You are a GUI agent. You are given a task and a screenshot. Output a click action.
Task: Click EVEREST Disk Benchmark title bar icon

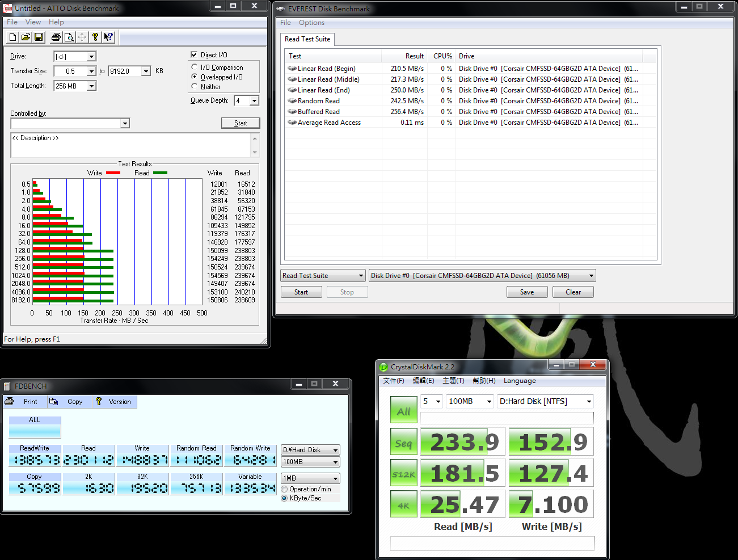pos(280,9)
